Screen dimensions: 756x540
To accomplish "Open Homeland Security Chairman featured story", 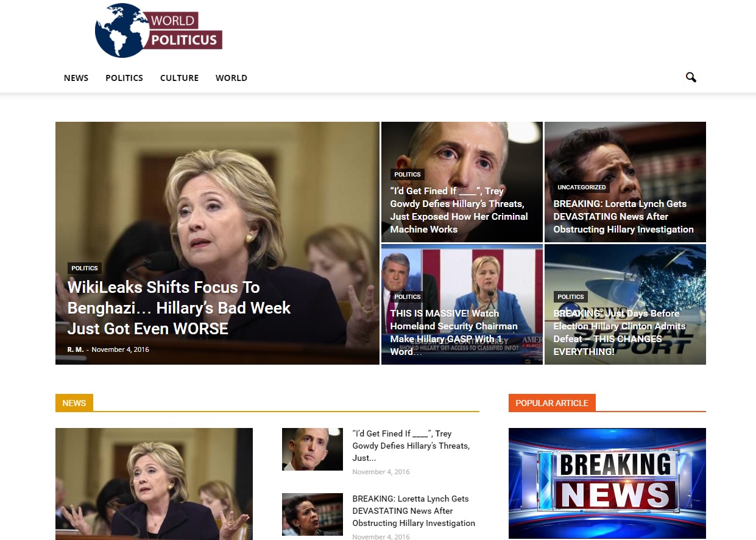I will tap(454, 332).
